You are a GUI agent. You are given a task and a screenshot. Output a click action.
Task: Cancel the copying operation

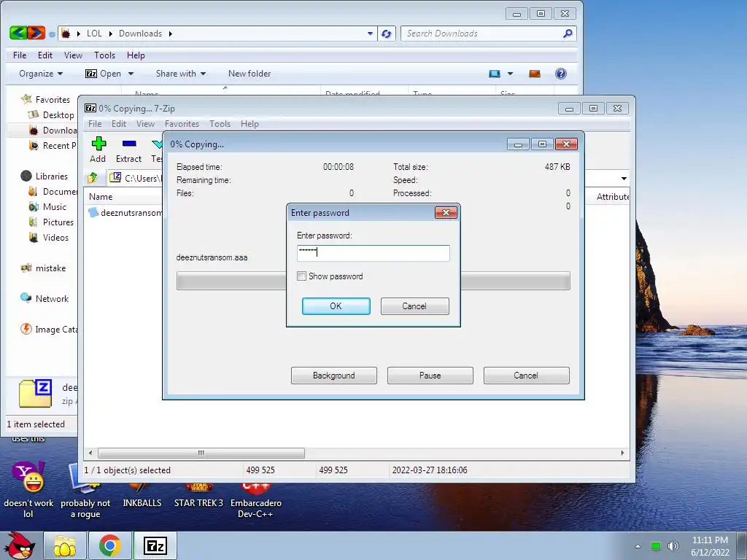pos(526,376)
